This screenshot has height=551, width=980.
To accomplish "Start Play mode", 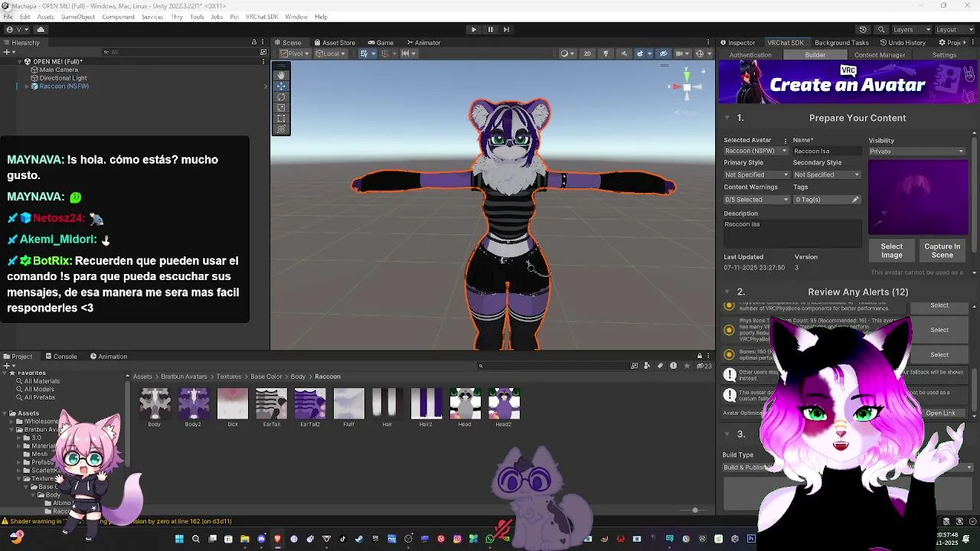I will point(473,29).
